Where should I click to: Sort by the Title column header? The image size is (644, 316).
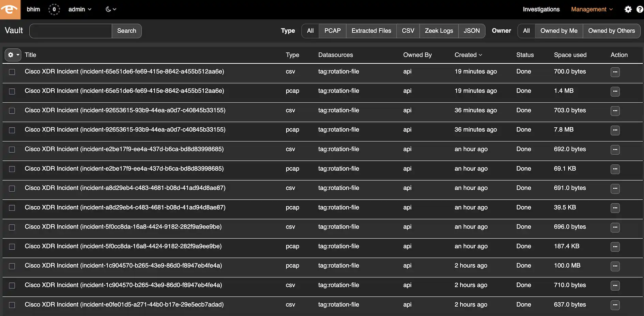[30, 55]
